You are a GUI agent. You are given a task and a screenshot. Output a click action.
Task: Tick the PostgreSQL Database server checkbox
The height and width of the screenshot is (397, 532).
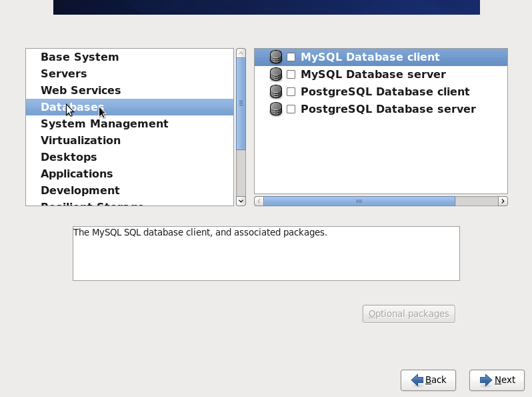click(x=291, y=109)
